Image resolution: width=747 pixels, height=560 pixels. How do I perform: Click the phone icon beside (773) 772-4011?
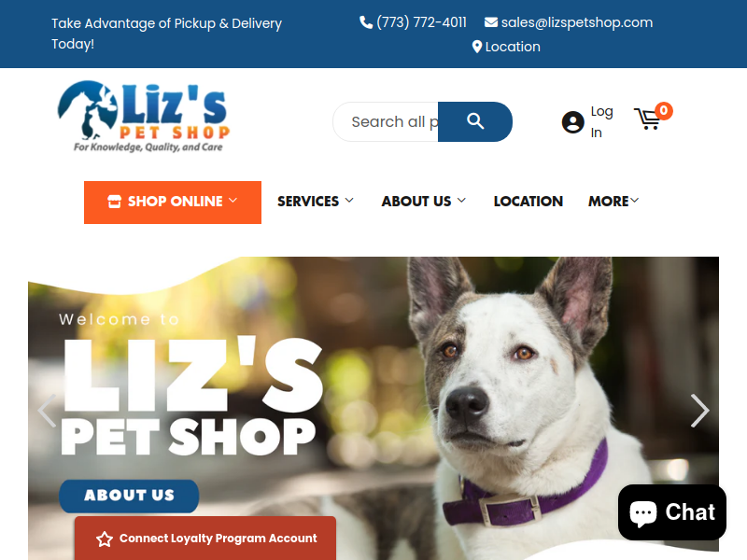(366, 22)
